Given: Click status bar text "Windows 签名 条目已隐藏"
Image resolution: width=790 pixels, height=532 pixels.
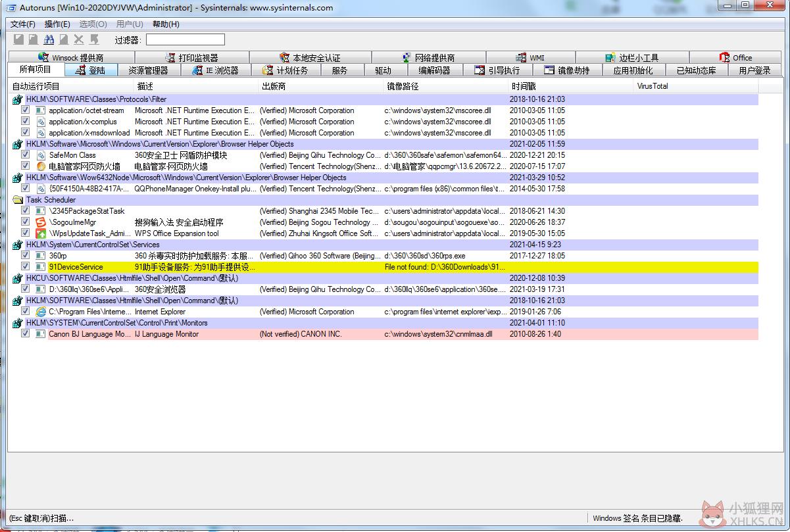Looking at the screenshot, I should pyautogui.click(x=637, y=518).
